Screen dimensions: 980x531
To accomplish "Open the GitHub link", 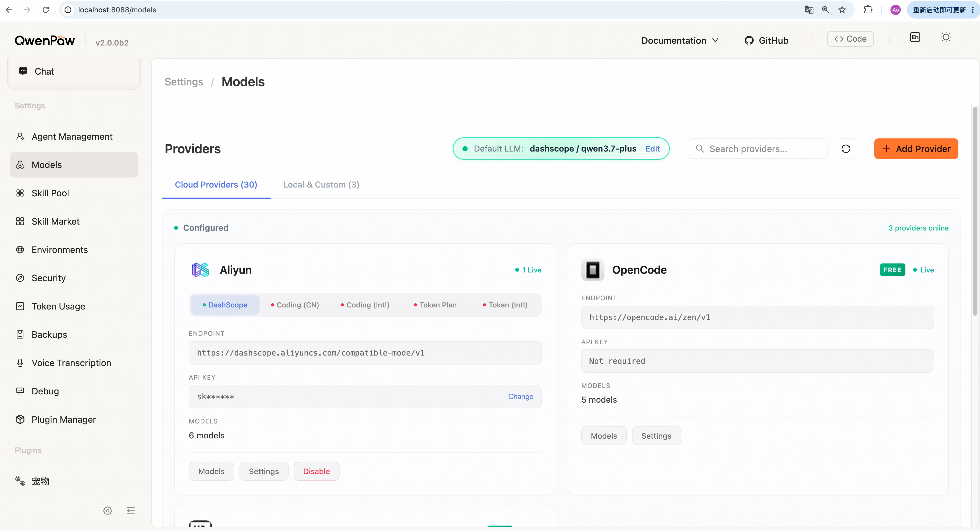I will point(766,40).
